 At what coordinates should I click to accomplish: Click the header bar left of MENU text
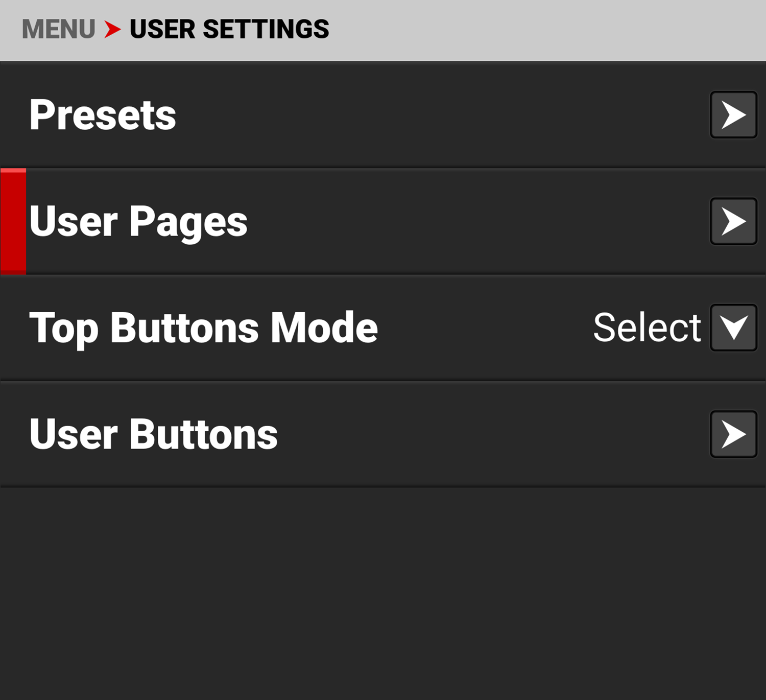(x=10, y=29)
